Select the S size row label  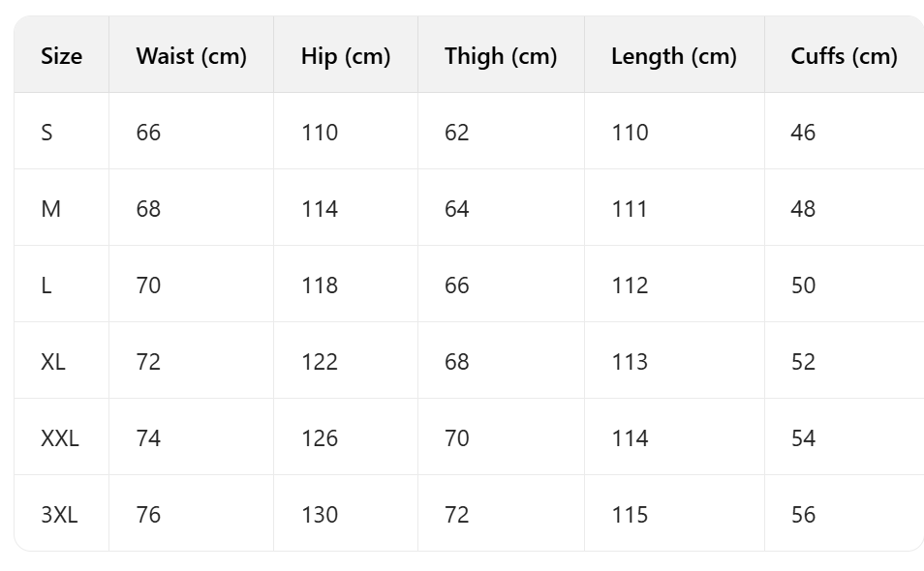47,133
